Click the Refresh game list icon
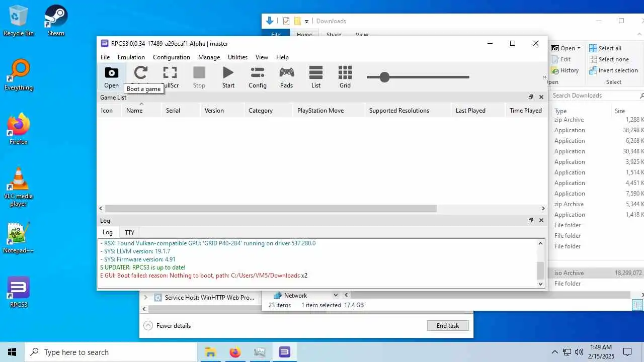Image resolution: width=644 pixels, height=362 pixels. 141,73
